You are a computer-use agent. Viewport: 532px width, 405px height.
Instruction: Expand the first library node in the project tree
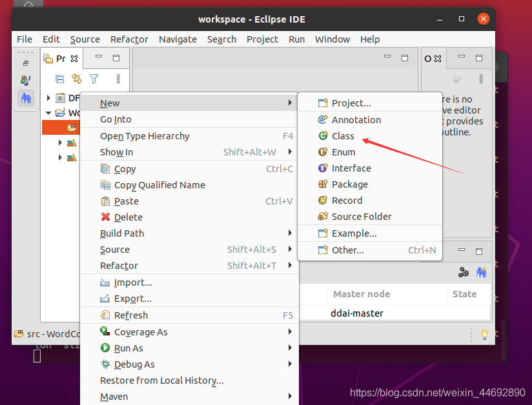tap(59, 143)
